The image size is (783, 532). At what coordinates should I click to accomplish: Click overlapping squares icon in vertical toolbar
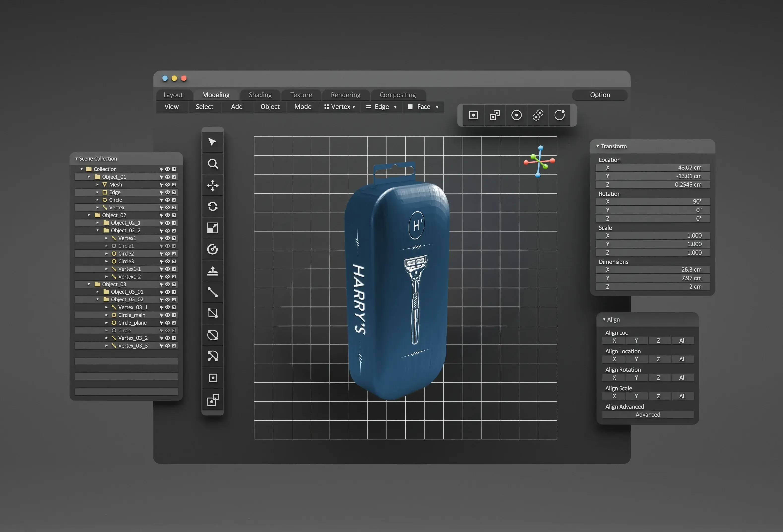(213, 400)
